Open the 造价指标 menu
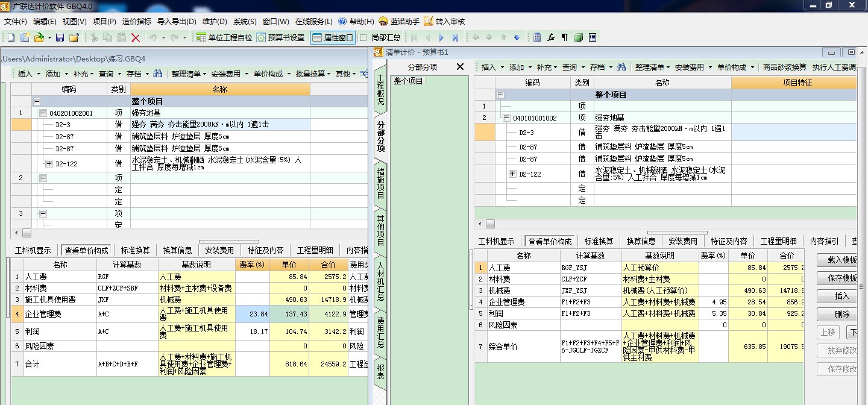The height and width of the screenshot is (405, 868). click(137, 21)
